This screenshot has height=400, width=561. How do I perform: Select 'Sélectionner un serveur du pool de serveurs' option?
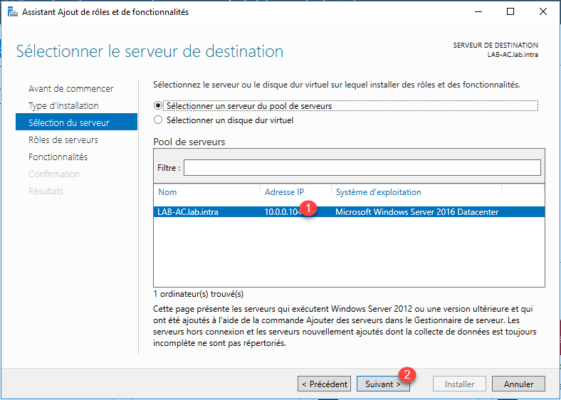158,106
